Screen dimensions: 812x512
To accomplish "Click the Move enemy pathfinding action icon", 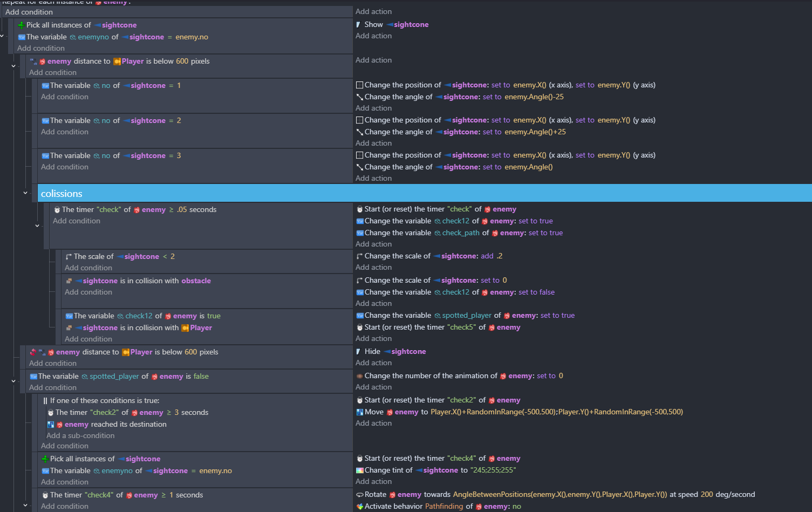I will click(359, 412).
